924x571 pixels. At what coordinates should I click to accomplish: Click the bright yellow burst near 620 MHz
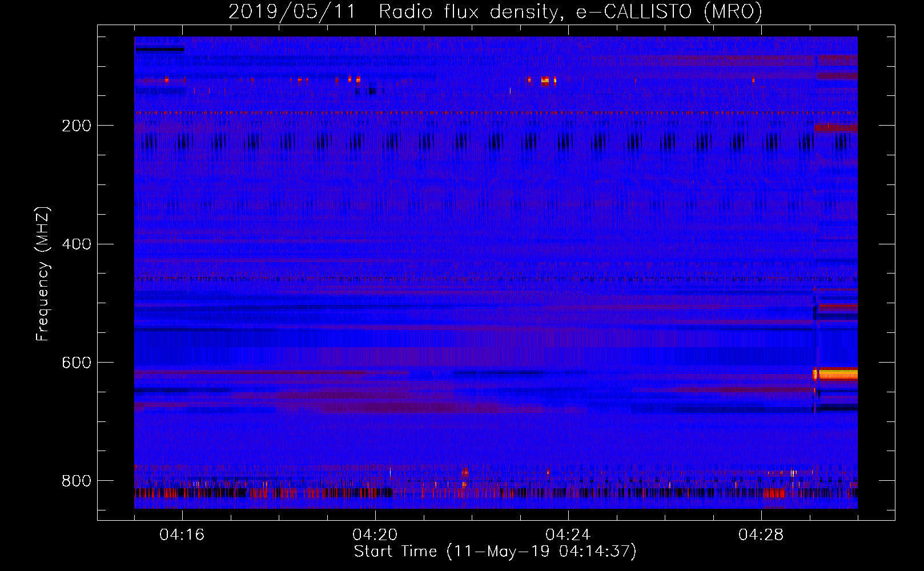(835, 374)
